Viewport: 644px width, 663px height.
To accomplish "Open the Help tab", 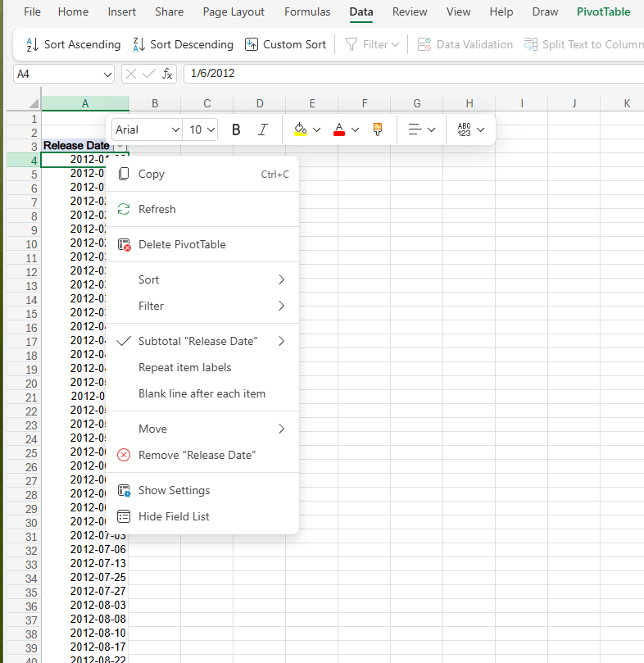I will [501, 11].
